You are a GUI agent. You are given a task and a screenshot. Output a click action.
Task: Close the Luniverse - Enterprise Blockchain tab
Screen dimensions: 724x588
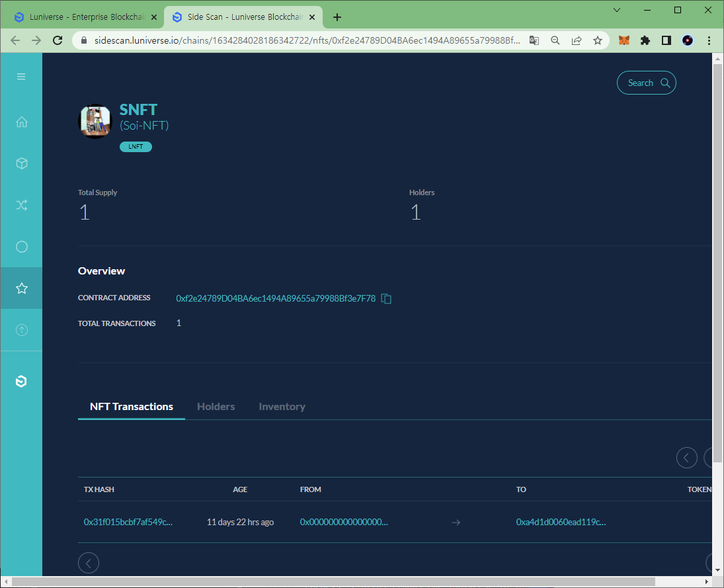154,17
